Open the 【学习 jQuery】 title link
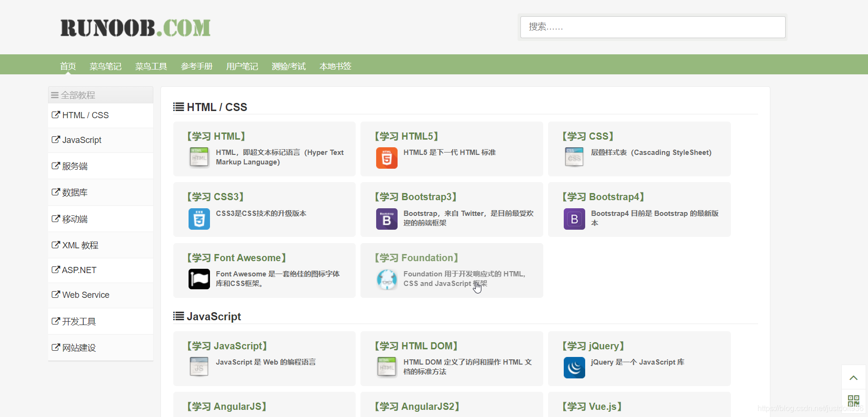 593,346
